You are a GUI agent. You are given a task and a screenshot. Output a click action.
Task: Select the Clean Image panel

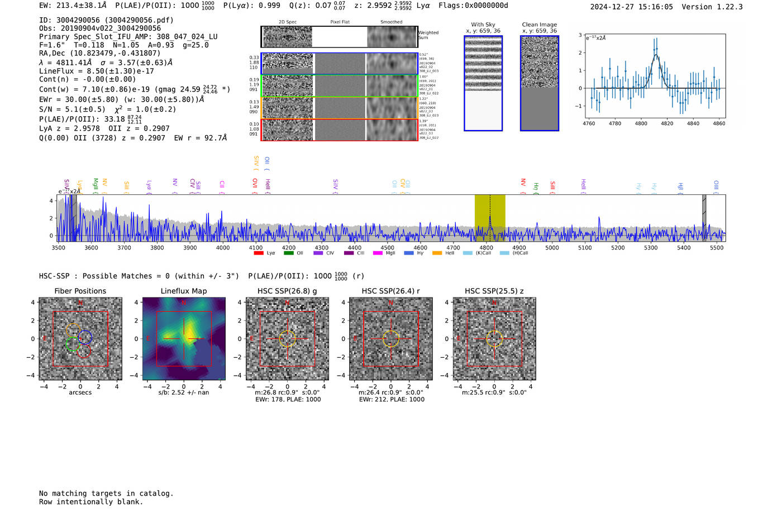pos(540,83)
